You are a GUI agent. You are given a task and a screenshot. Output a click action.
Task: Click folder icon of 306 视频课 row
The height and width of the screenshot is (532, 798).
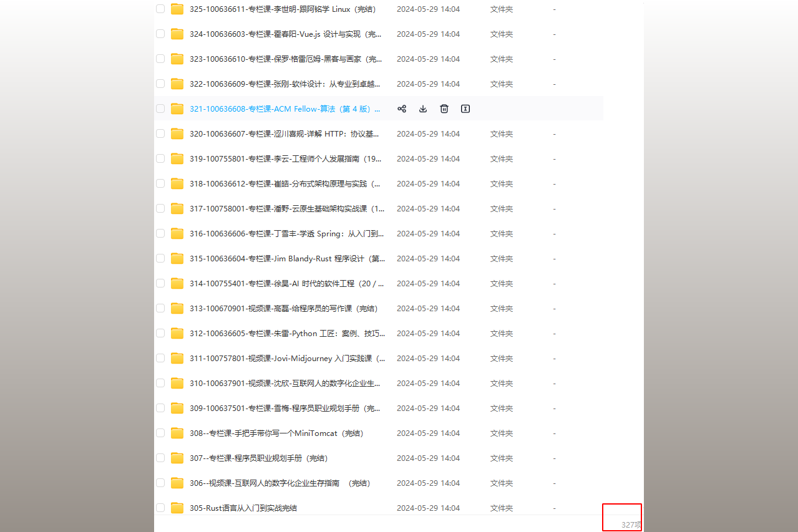coord(177,483)
